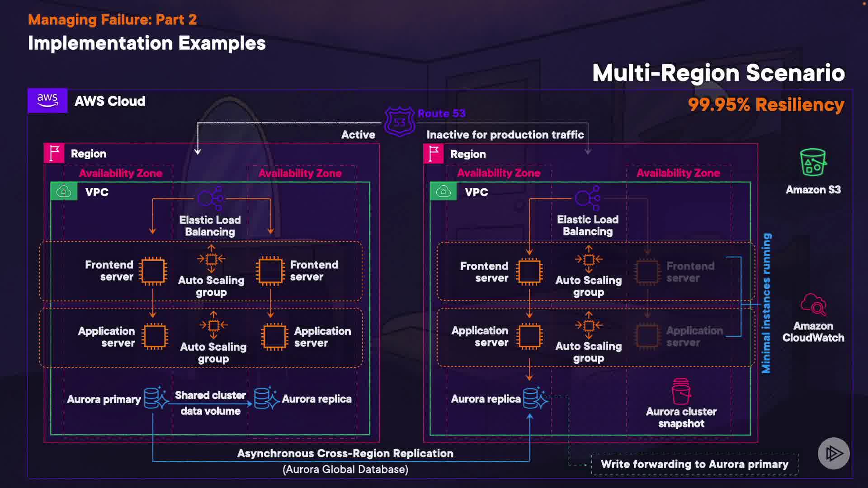Image resolution: width=868 pixels, height=488 pixels.
Task: Click the Route 53 shield icon
Action: coord(399,122)
